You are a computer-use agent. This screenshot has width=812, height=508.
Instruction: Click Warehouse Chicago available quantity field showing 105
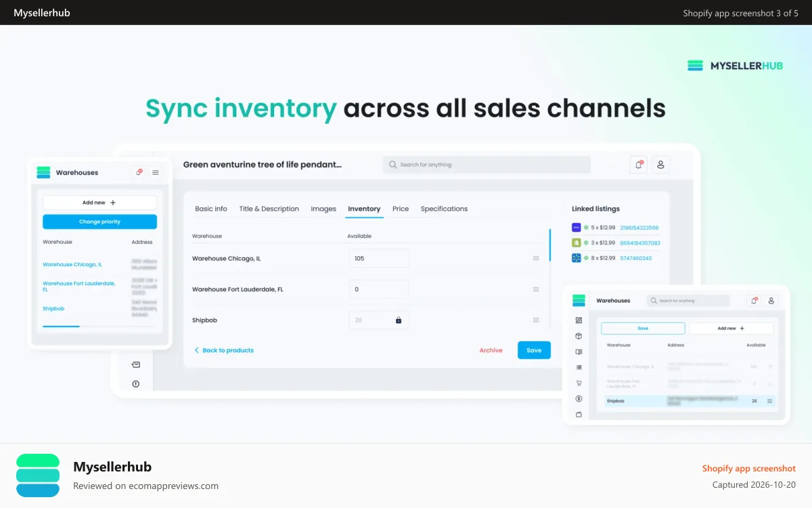379,258
